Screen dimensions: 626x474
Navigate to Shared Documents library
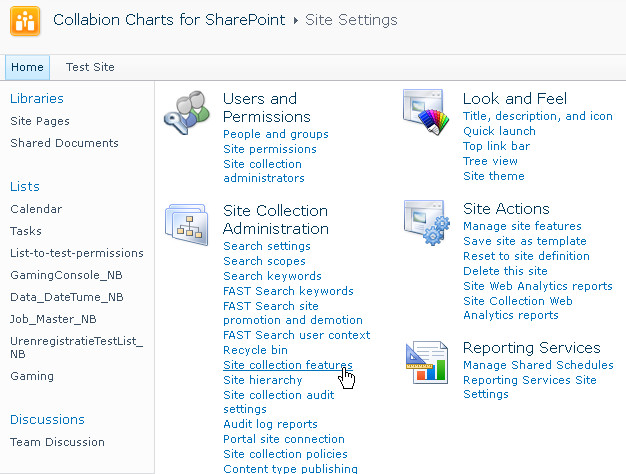click(64, 143)
